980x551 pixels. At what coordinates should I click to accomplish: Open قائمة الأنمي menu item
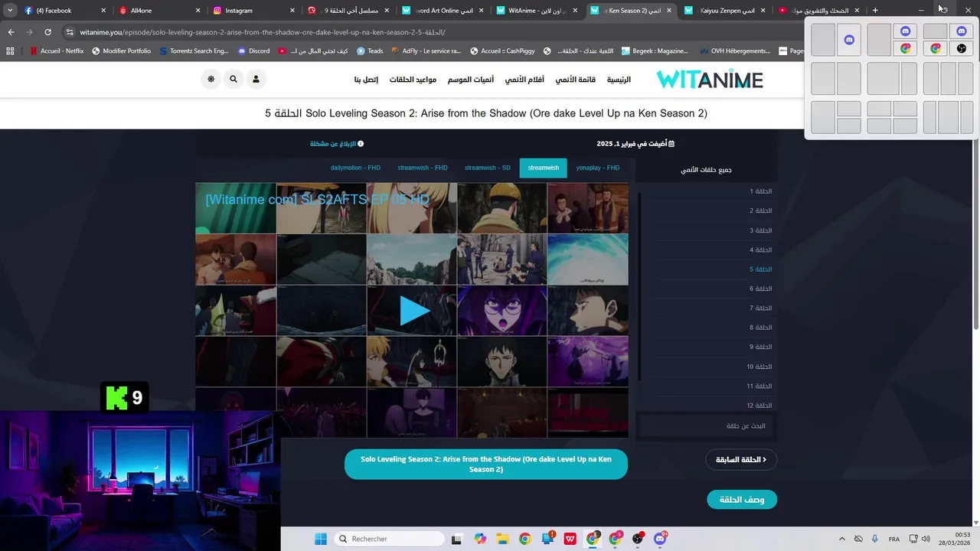pyautogui.click(x=576, y=80)
